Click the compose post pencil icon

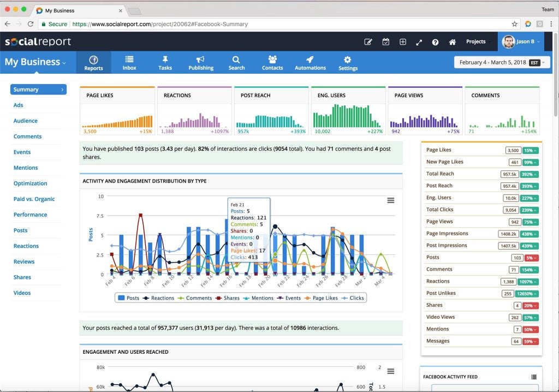tap(368, 41)
